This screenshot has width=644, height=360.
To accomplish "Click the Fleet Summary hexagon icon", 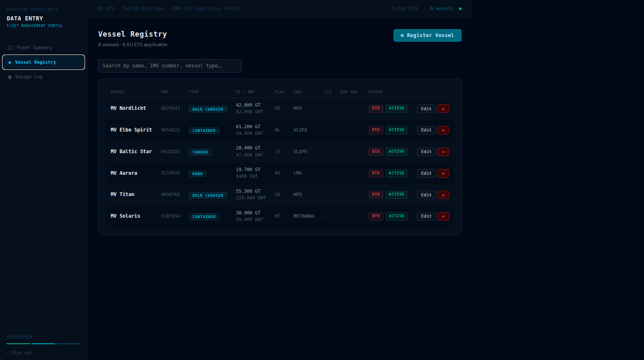I will point(10,48).
